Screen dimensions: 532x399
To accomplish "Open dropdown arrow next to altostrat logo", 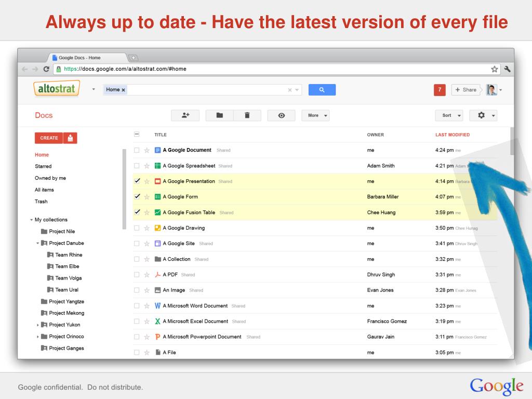I will point(94,89).
